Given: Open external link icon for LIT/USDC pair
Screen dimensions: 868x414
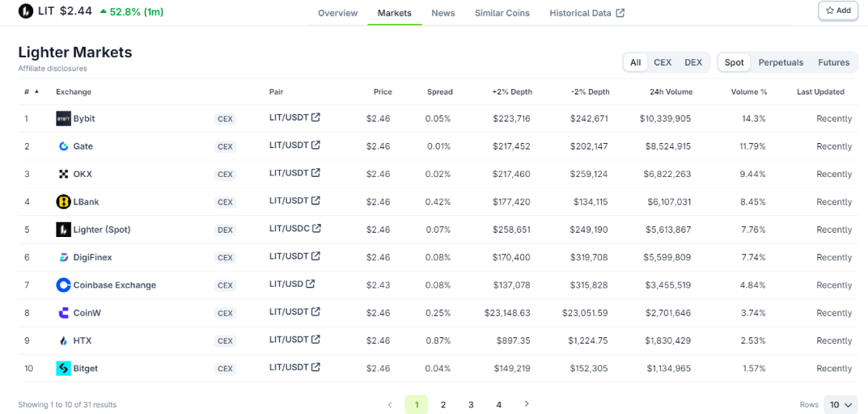Looking at the screenshot, I should (317, 228).
